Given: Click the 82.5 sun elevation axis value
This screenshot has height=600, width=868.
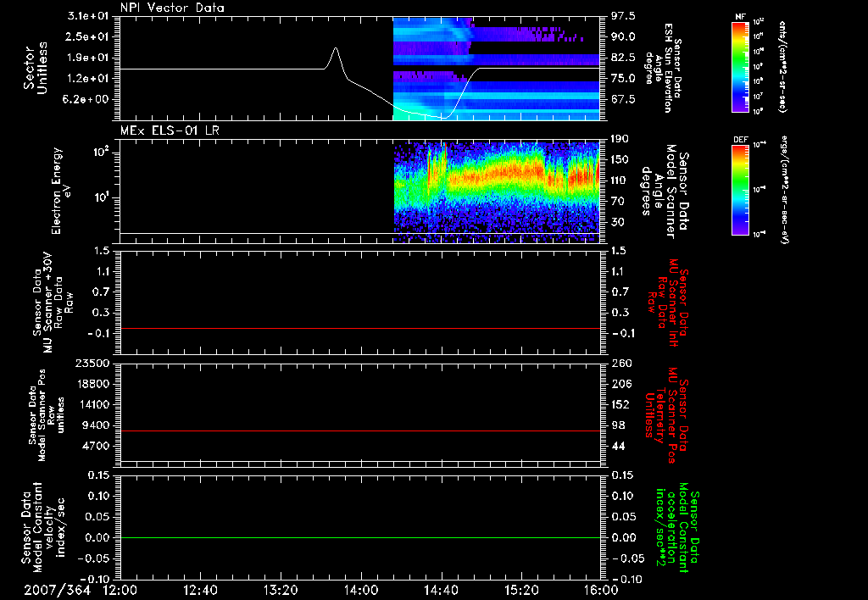Looking at the screenshot, I should pos(623,58).
